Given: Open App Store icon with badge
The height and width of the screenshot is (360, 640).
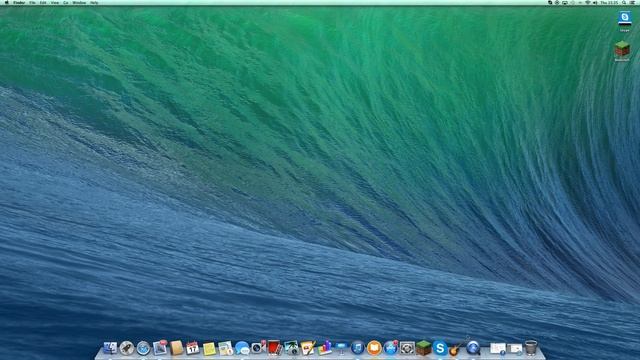Looking at the screenshot, I should [x=391, y=348].
